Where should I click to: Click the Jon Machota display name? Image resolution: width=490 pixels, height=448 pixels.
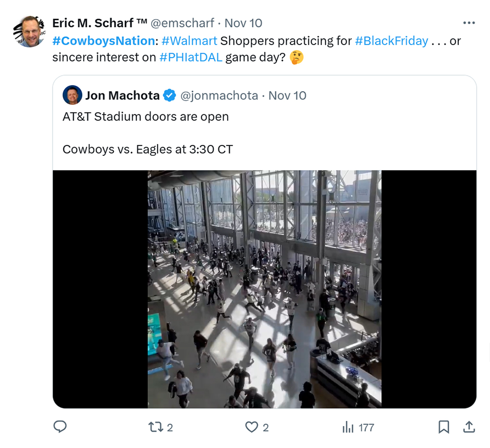[122, 96]
